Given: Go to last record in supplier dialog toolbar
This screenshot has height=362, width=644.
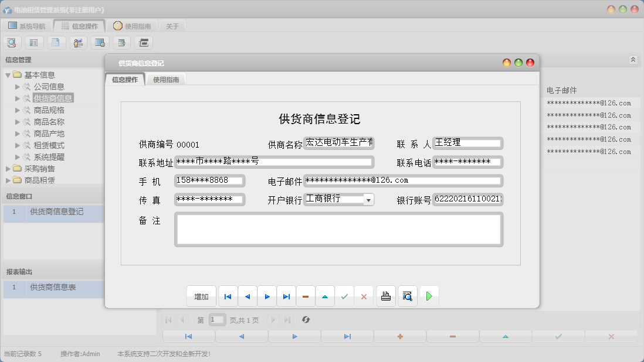Looking at the screenshot, I should point(286,297).
